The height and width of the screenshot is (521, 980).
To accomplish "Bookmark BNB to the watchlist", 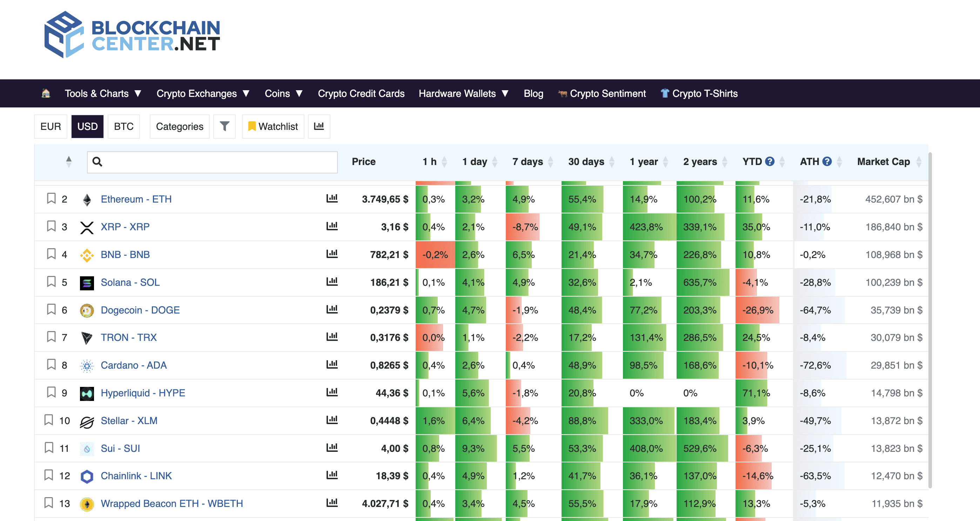I will 51,253.
